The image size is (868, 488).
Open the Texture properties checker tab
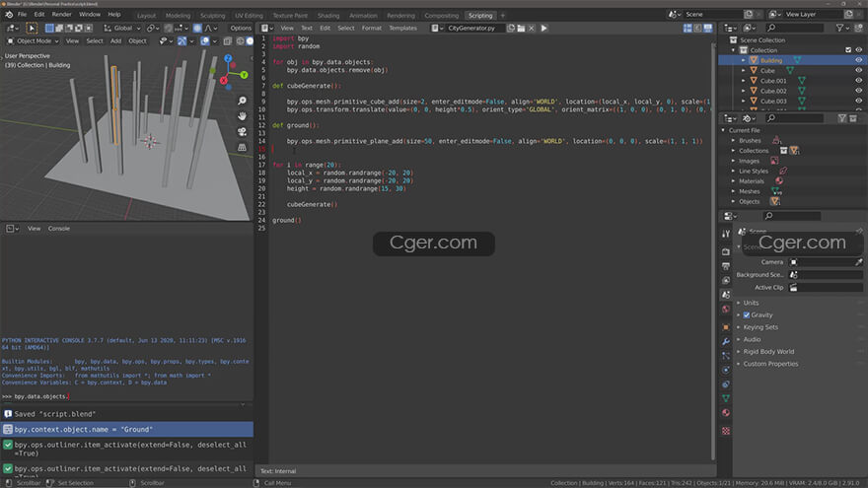pos(726,431)
